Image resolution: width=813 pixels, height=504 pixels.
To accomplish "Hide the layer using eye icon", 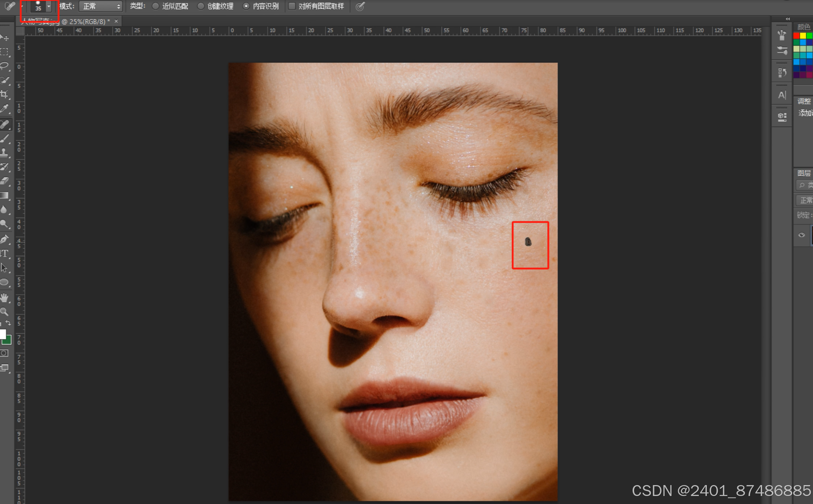I will point(801,235).
